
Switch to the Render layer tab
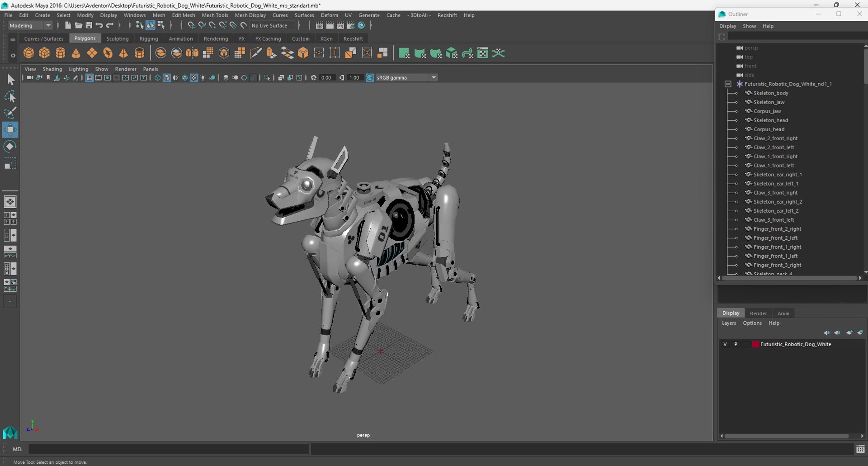(x=758, y=313)
